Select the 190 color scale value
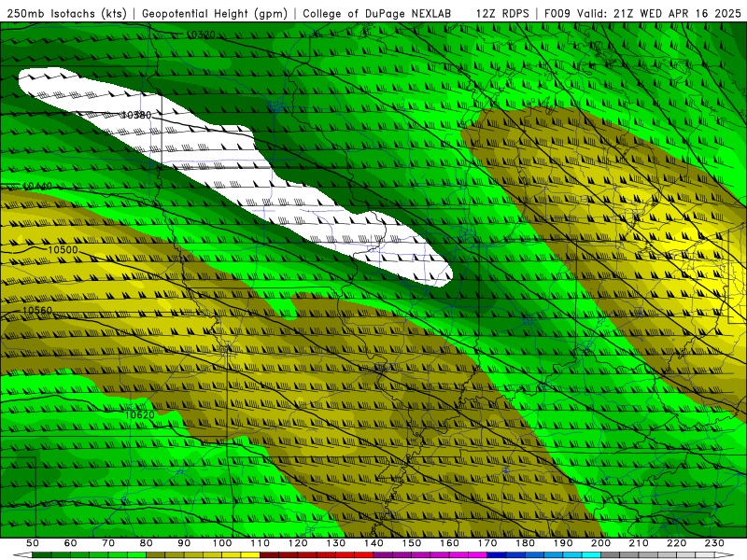The width and height of the screenshot is (747, 560). tap(563, 543)
